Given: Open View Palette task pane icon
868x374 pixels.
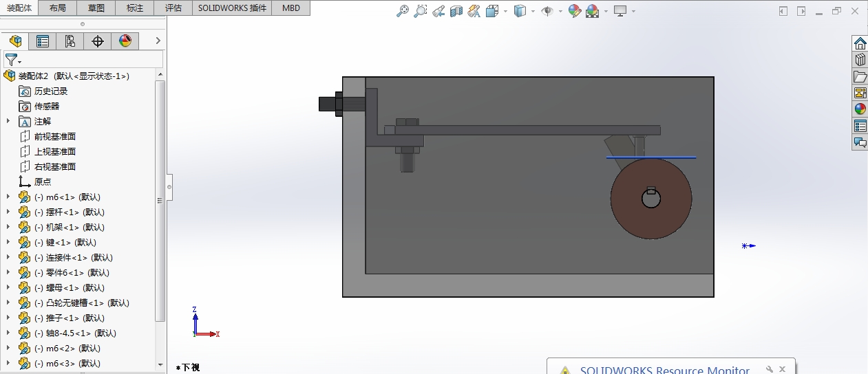Looking at the screenshot, I should (x=860, y=93).
